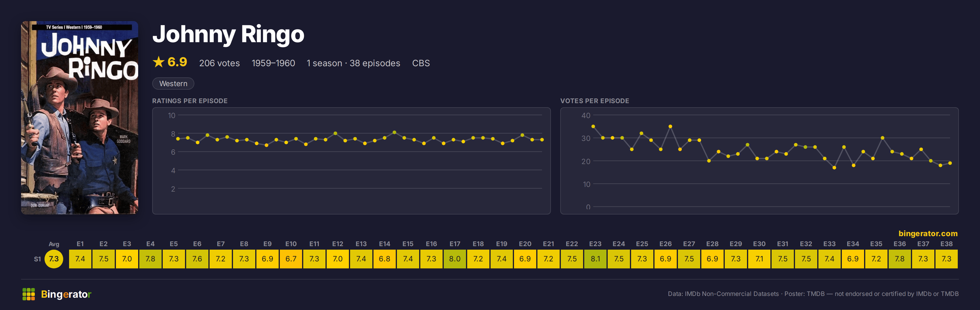Select the S1 season row label
980x310 pixels.
(x=37, y=259)
